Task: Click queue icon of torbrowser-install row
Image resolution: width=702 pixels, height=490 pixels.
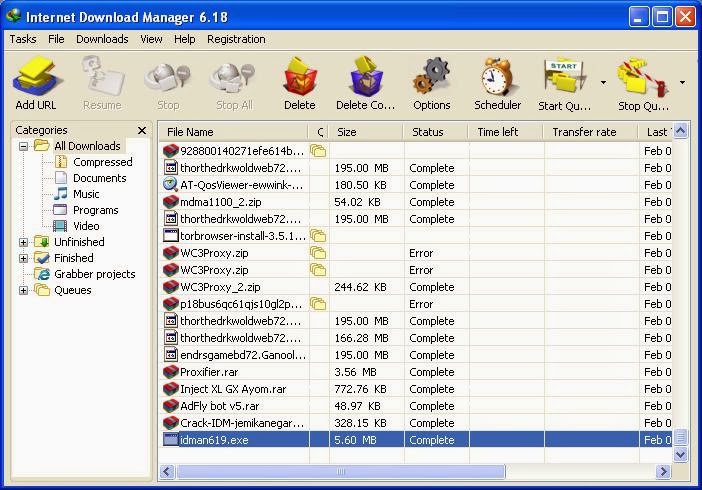Action: [318, 236]
